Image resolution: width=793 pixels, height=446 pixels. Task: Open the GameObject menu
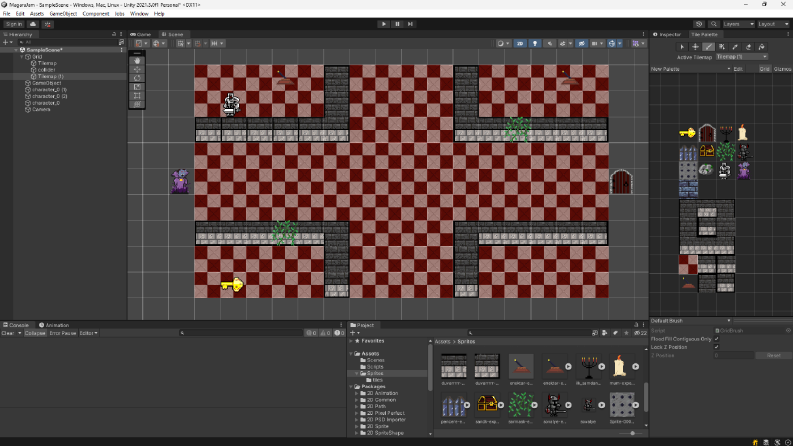63,14
